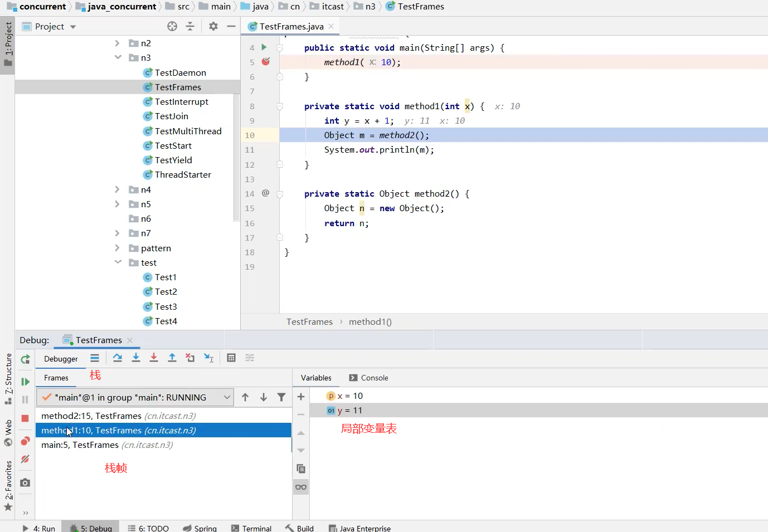Open Java Enterprise tool window
The height and width of the screenshot is (532, 768).
[359, 528]
